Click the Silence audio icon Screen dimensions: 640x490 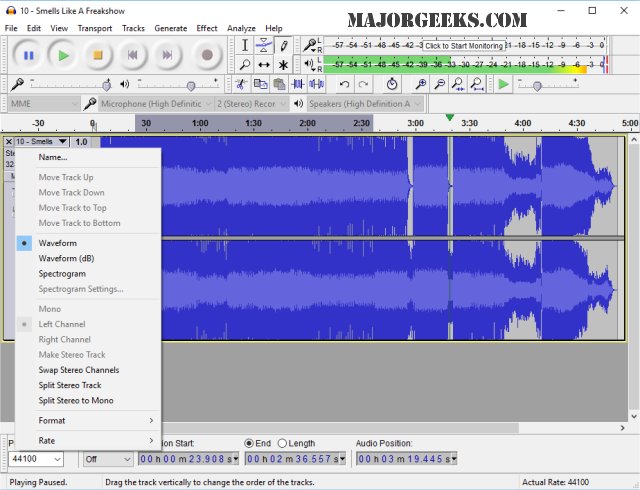(x=317, y=85)
